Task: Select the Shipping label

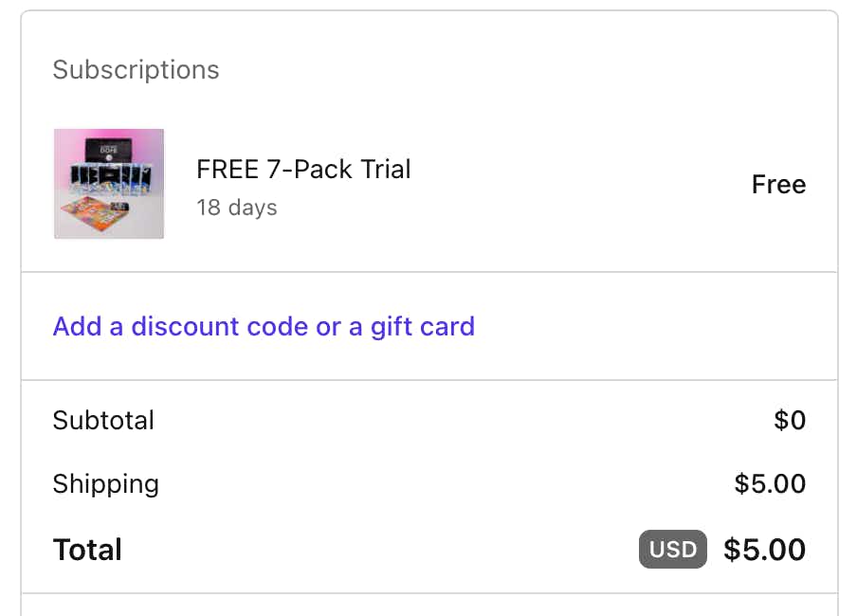Action: pyautogui.click(x=106, y=484)
